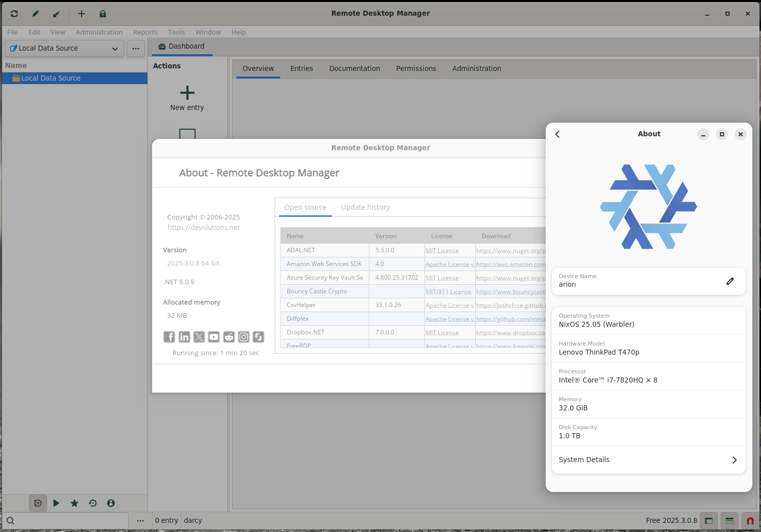Click the Favorites star icon
The width and height of the screenshot is (761, 532).
click(x=74, y=503)
